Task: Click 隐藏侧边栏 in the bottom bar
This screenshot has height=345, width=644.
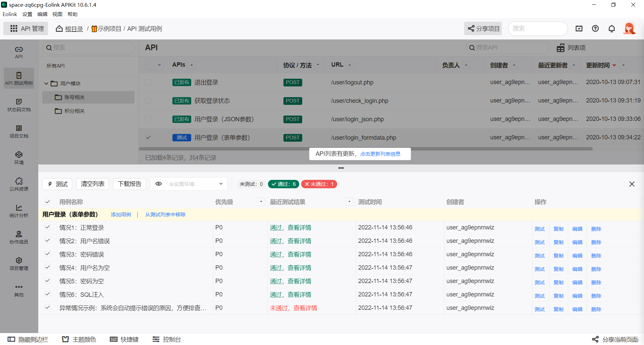Action: (x=28, y=339)
